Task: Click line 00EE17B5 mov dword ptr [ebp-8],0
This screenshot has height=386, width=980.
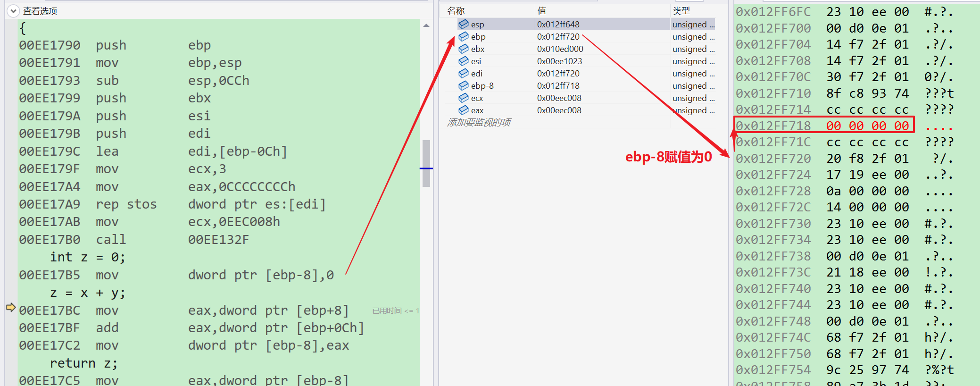Action: (176, 275)
